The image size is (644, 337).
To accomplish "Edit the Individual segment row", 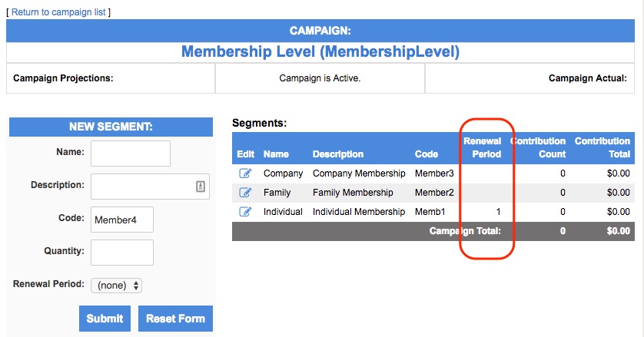I will tap(245, 211).
